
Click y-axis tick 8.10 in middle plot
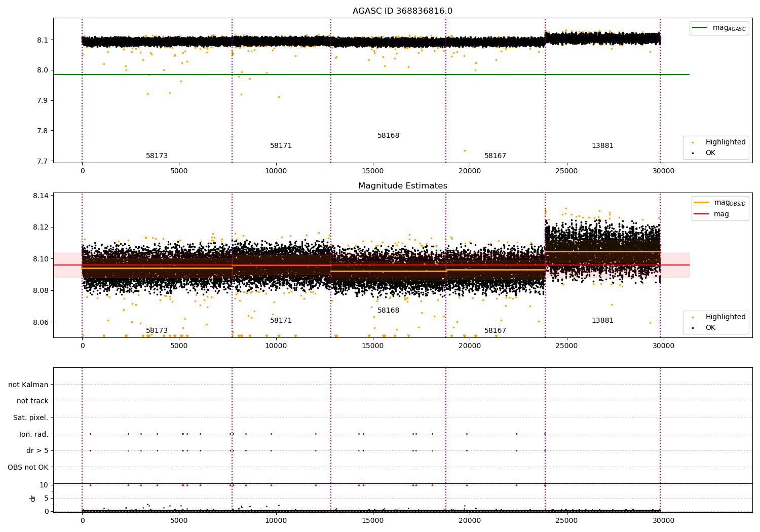pyautogui.click(x=41, y=259)
